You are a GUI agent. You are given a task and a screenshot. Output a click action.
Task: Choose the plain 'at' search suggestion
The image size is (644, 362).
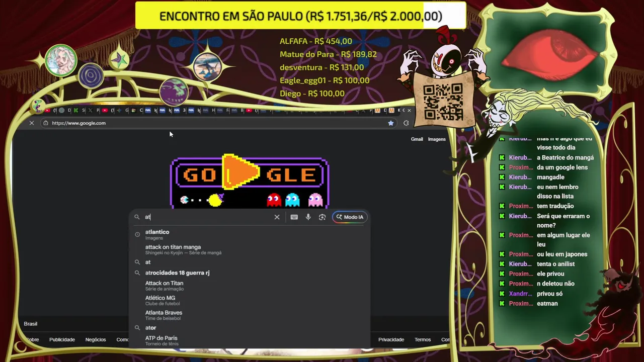click(249, 262)
